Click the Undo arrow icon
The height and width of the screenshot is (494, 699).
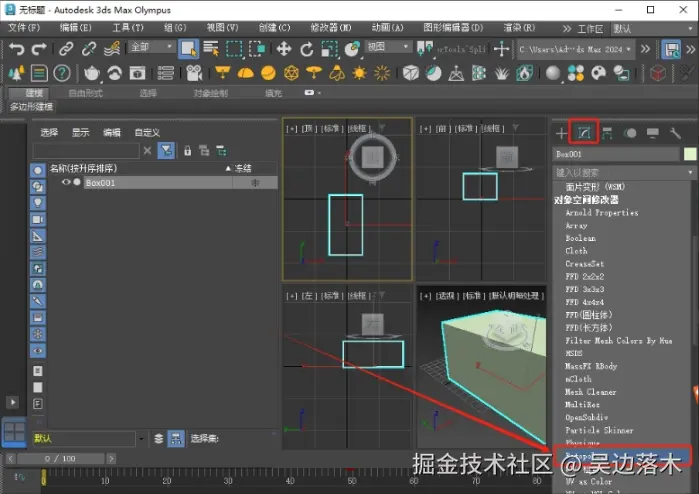pyautogui.click(x=17, y=48)
